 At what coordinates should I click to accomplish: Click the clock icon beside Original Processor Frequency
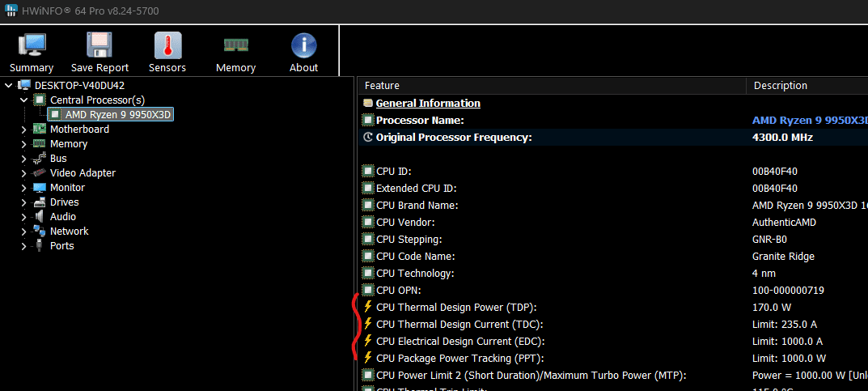point(368,138)
